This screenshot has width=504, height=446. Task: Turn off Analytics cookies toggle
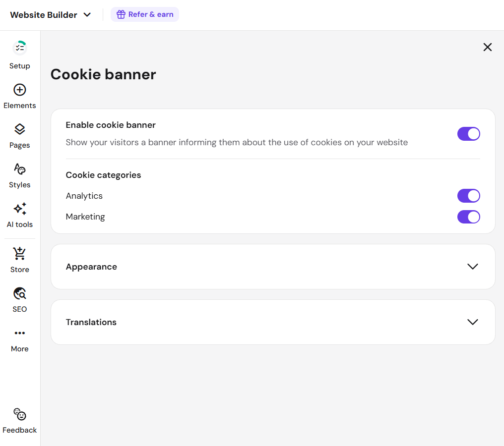click(x=468, y=196)
